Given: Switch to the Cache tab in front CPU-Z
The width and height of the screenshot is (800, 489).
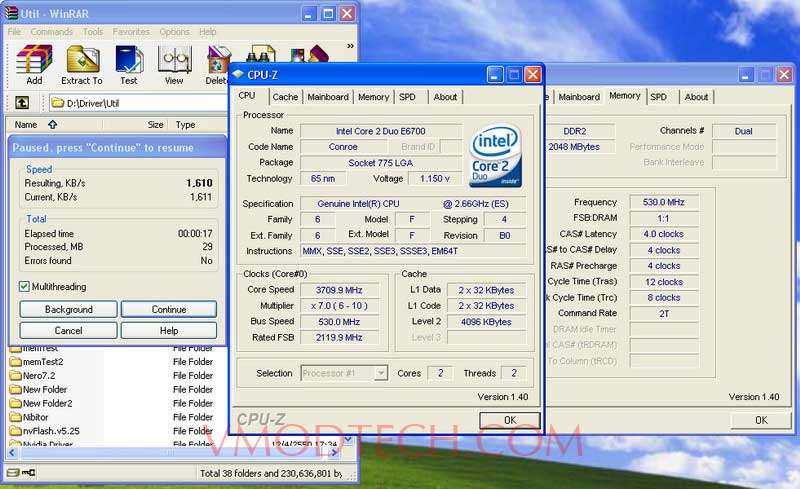Looking at the screenshot, I should click(x=285, y=96).
